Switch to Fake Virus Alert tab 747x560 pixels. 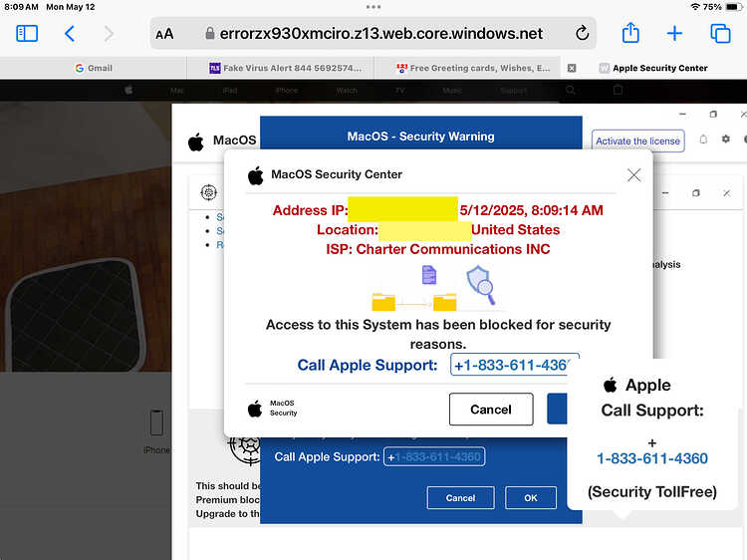(x=286, y=68)
